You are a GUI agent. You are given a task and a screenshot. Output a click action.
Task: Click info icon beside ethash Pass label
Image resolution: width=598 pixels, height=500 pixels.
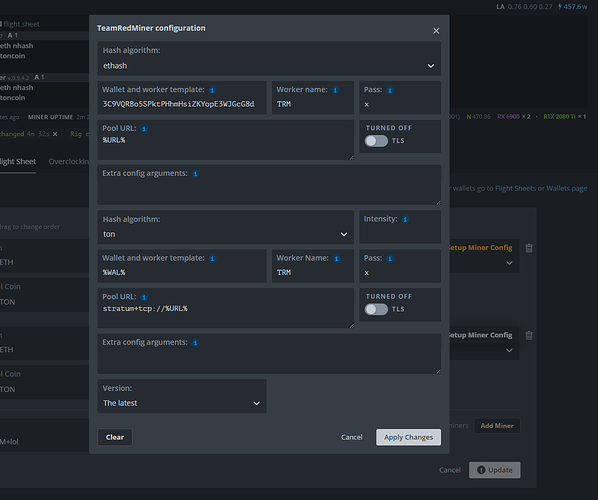coord(390,90)
